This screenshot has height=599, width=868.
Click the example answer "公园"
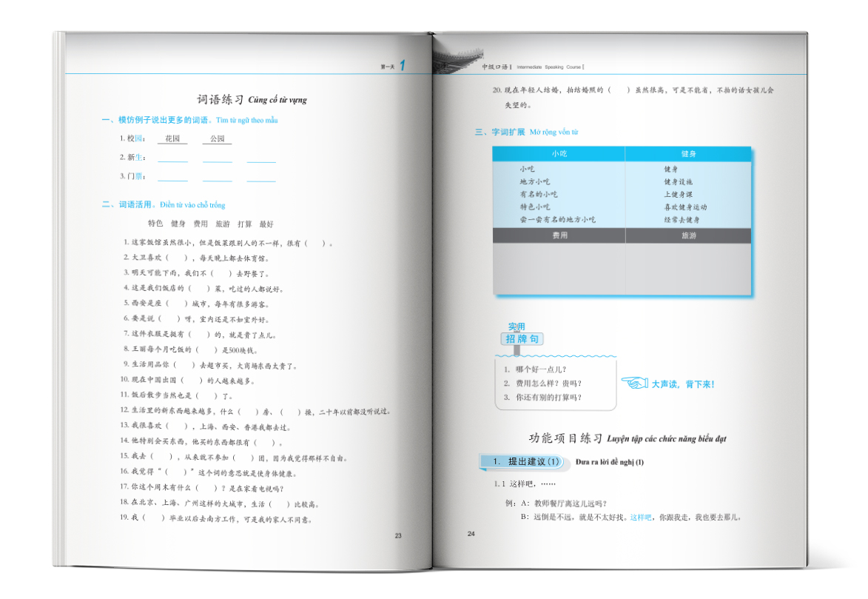click(x=217, y=138)
